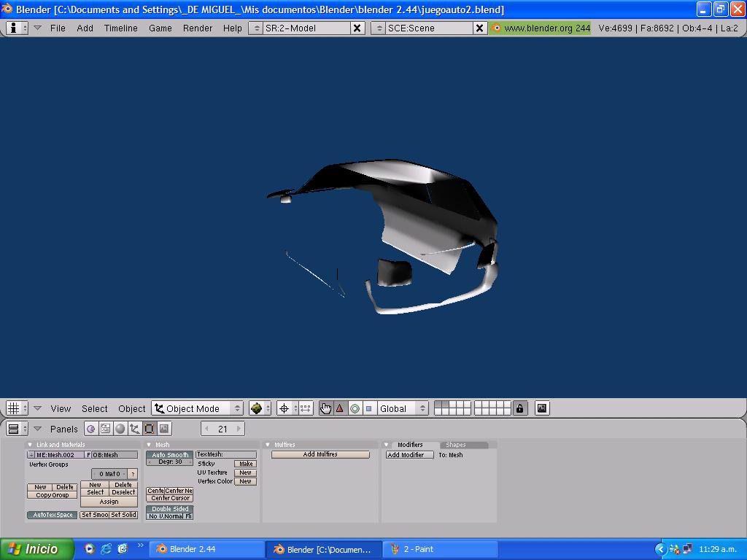Toggle the layer lock button
Screen dimensions: 747x560
(519, 408)
